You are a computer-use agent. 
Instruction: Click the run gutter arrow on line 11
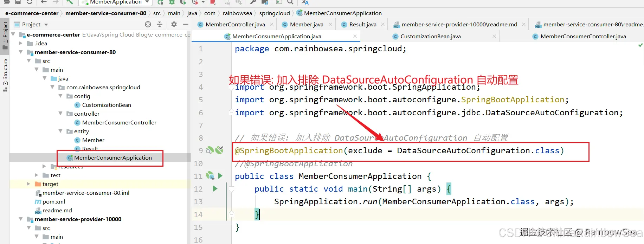click(220, 175)
